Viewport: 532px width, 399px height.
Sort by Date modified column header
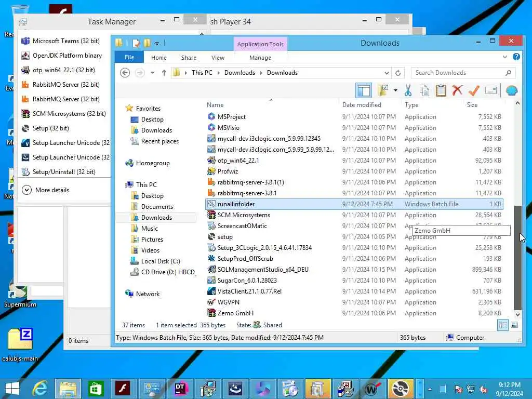tap(362, 105)
